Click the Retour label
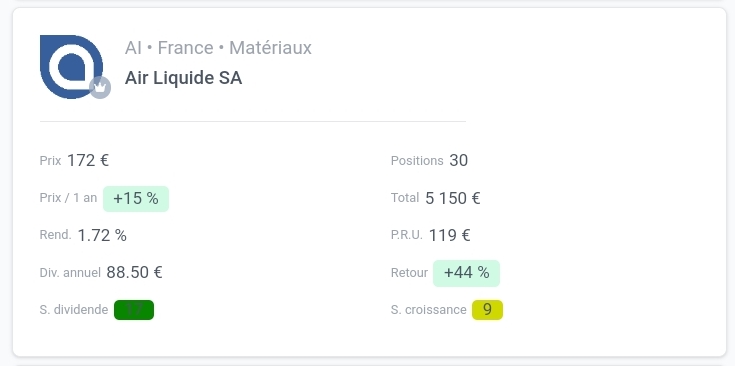 click(409, 273)
